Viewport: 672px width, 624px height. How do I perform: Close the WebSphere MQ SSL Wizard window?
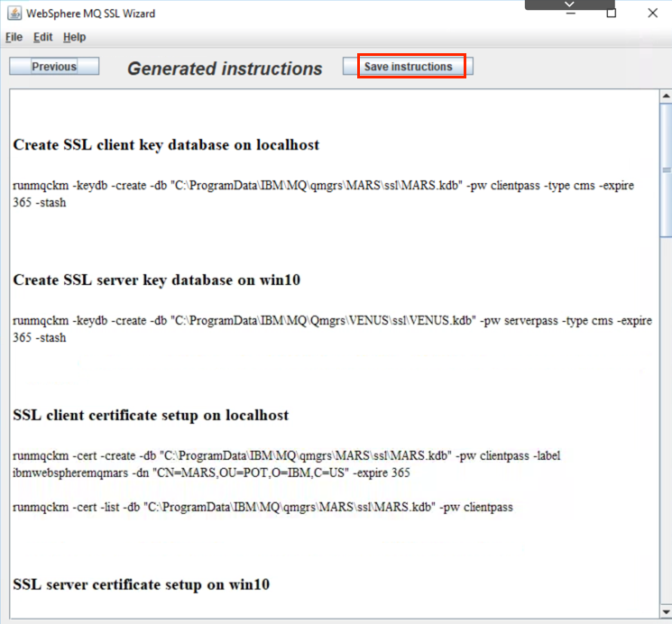point(653,14)
